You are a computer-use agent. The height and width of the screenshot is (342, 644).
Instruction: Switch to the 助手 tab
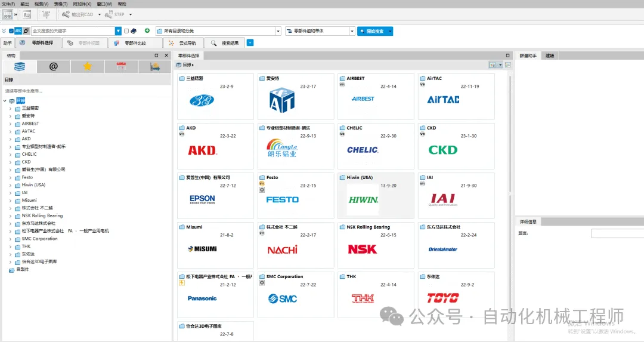coord(8,43)
